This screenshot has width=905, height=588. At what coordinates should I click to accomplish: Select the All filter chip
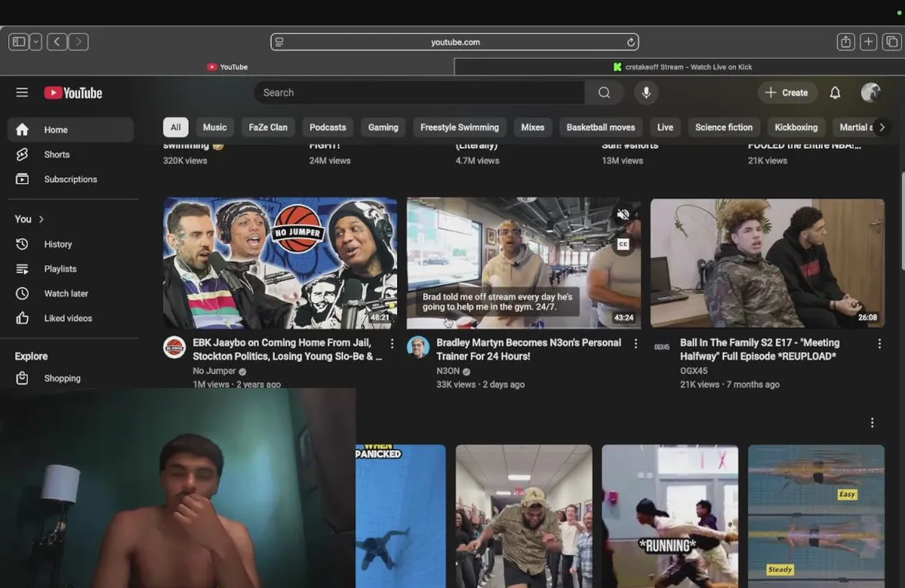pyautogui.click(x=176, y=127)
